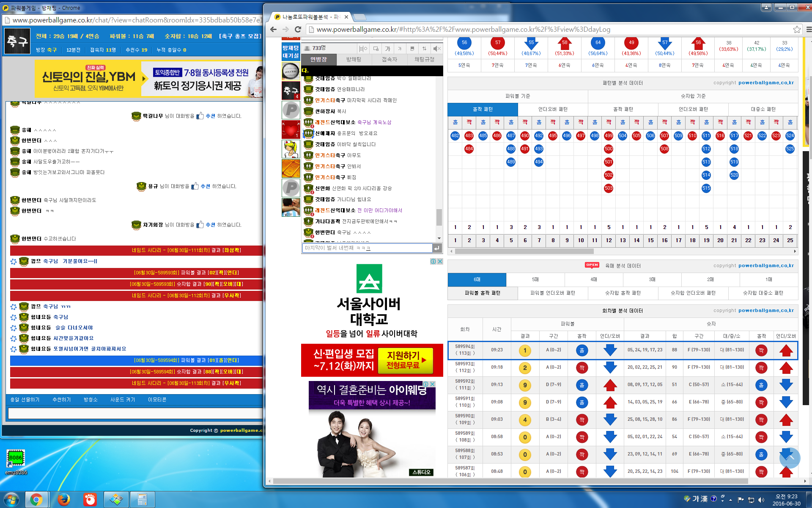Send chat message with the enter icon
This screenshot has width=812, height=508.
tap(437, 248)
